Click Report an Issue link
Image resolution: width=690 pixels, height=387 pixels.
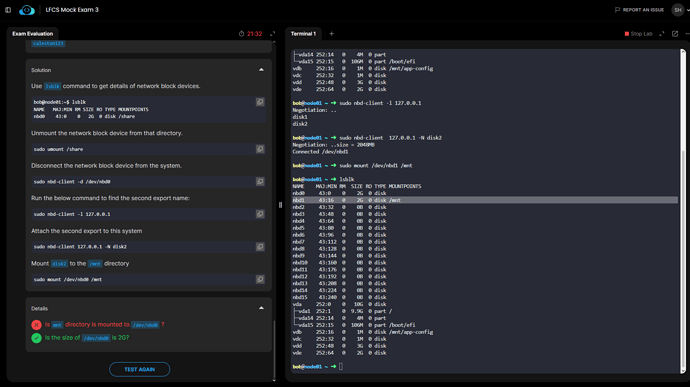point(639,10)
